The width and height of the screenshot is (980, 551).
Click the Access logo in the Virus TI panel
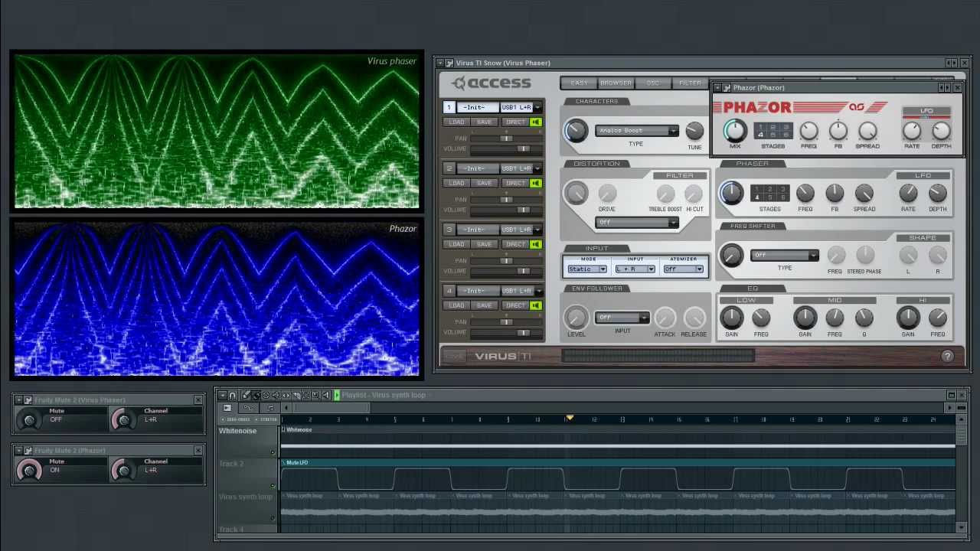(x=491, y=83)
